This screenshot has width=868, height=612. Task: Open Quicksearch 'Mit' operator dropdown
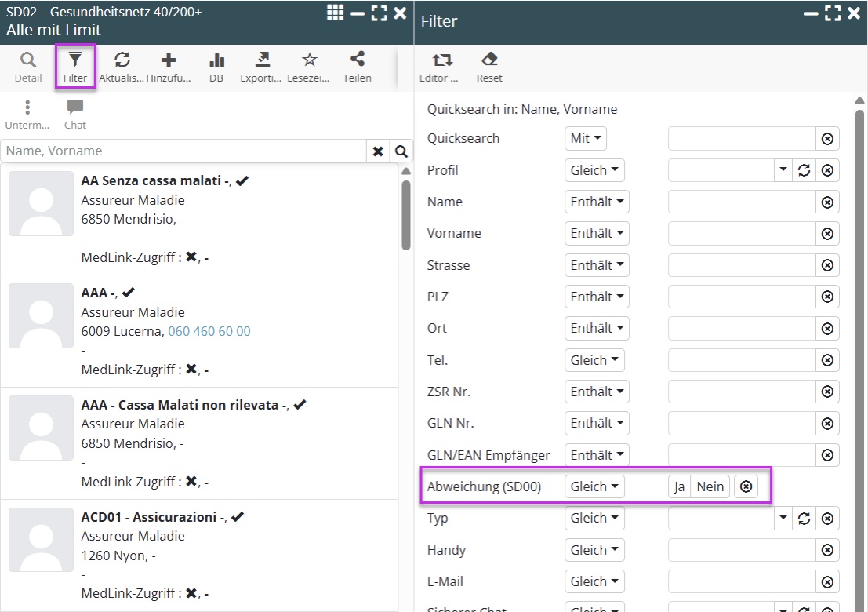(586, 139)
